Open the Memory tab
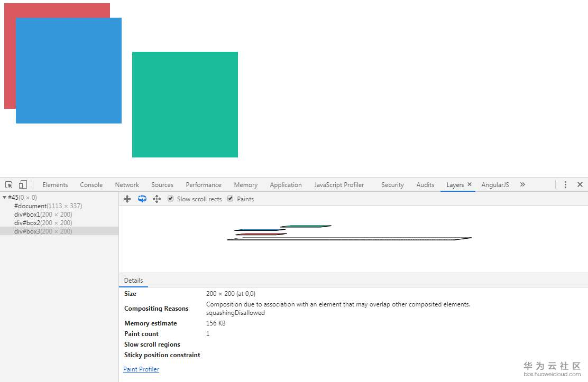Viewport: 588px width, 382px height. [x=246, y=185]
